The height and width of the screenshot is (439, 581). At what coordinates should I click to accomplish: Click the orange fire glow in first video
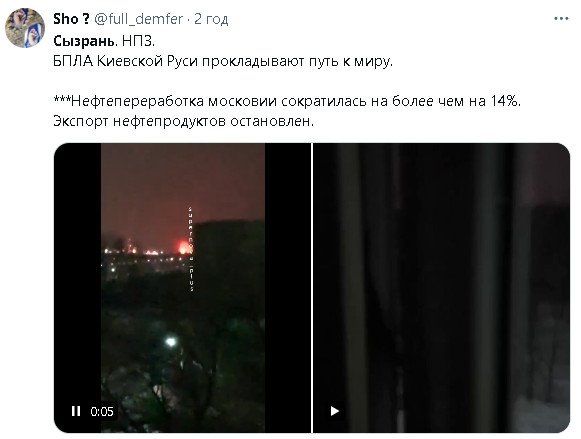(x=184, y=246)
